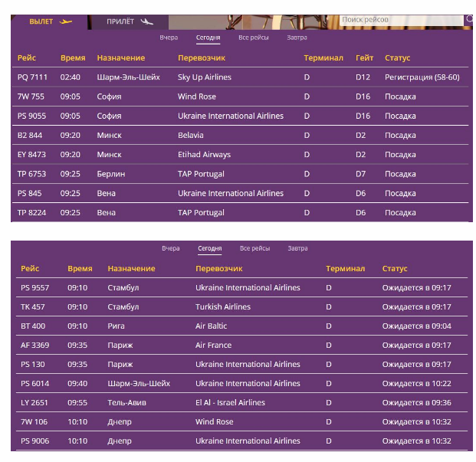This screenshot has height=462, width=476.
Task: Click Статус header in the arrivals table
Action: [x=395, y=269]
